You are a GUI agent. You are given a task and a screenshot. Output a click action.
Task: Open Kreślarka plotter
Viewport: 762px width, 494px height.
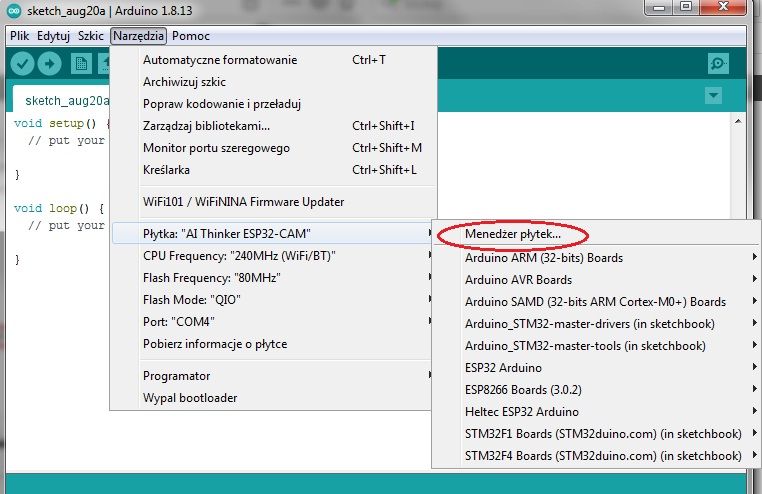coord(274,170)
